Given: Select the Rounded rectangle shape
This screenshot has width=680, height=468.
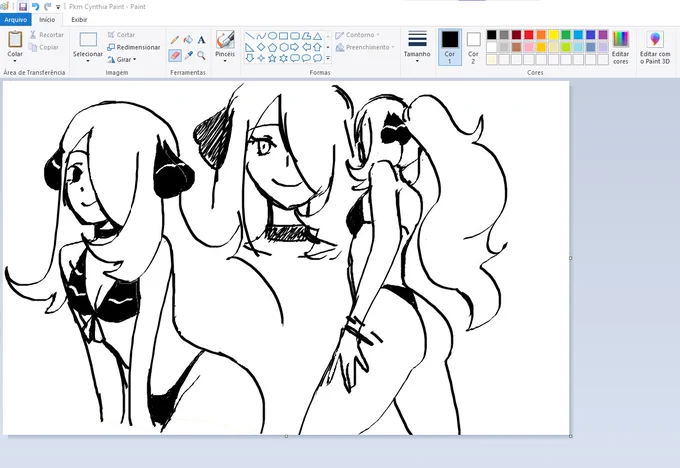Looking at the screenshot, I should 295,36.
